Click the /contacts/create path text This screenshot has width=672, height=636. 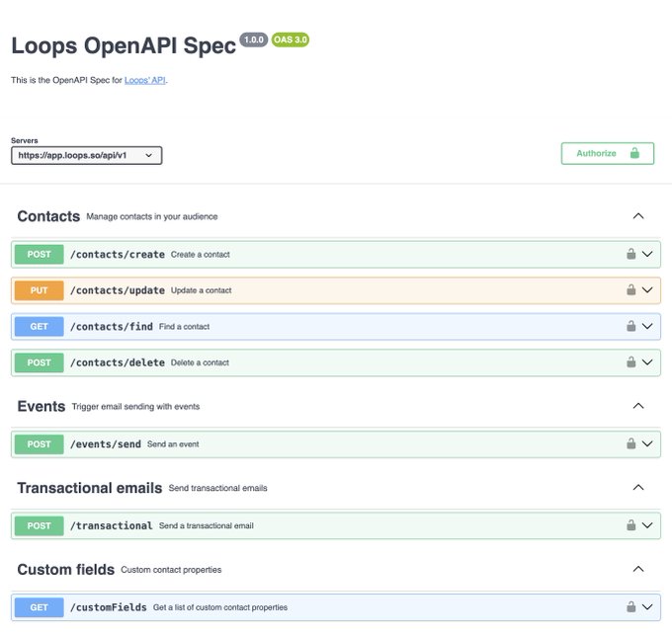pyautogui.click(x=118, y=255)
